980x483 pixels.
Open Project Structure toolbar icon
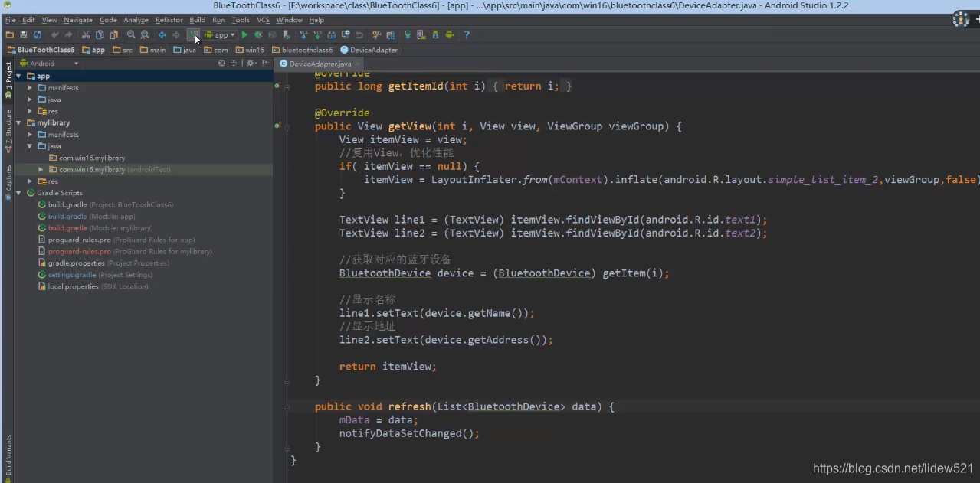[390, 34]
